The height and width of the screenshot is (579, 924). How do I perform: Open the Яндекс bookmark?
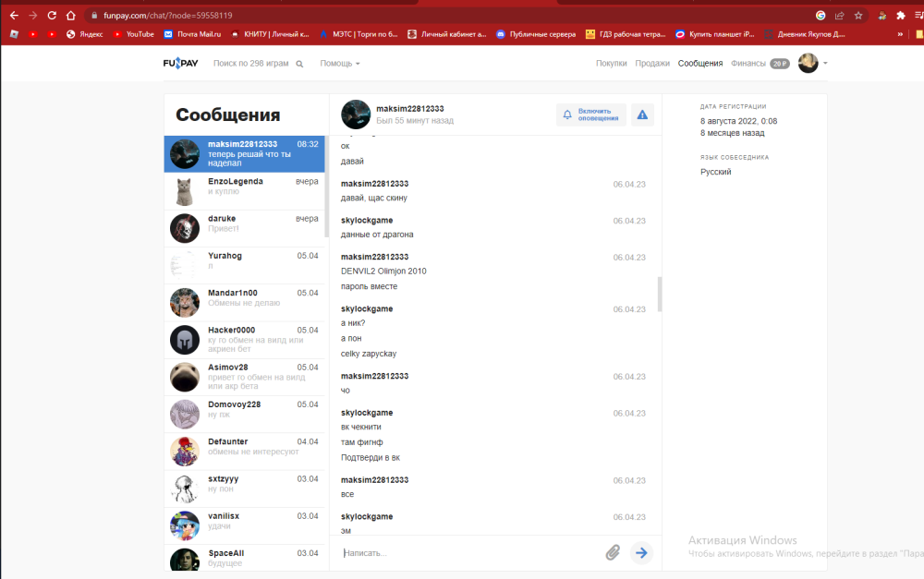coord(84,34)
